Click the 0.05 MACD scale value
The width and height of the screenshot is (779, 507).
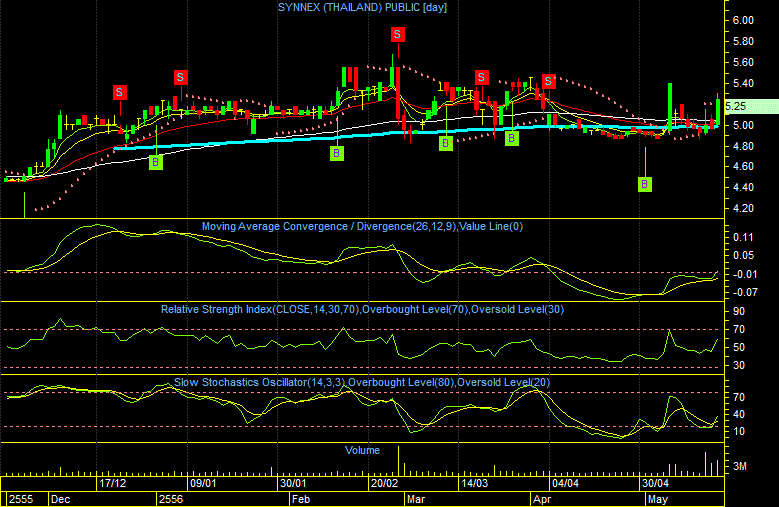tap(743, 255)
